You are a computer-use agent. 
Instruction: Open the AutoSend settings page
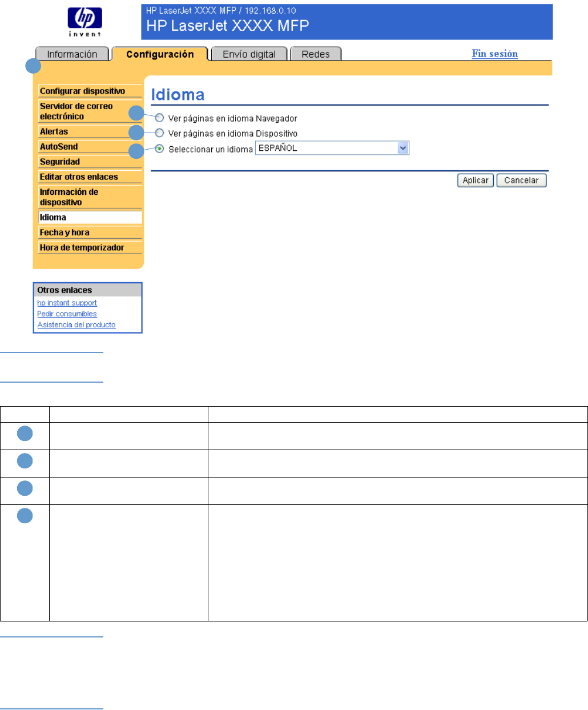(x=90, y=147)
